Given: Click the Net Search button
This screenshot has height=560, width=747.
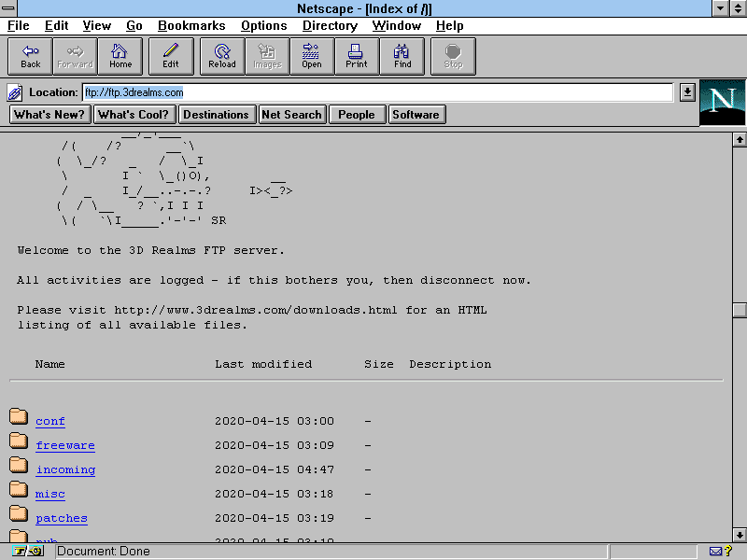Looking at the screenshot, I should pos(292,115).
